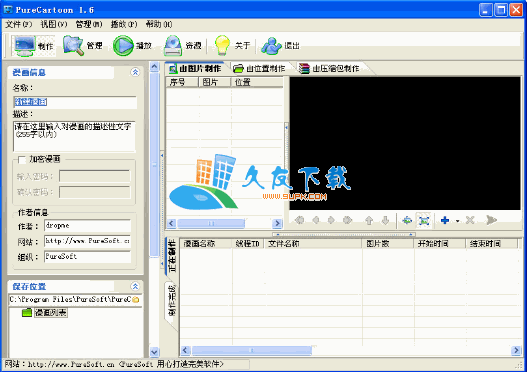The image size is (527, 372).
Task: Sort by the 结束时间 column header
Action: click(x=492, y=244)
